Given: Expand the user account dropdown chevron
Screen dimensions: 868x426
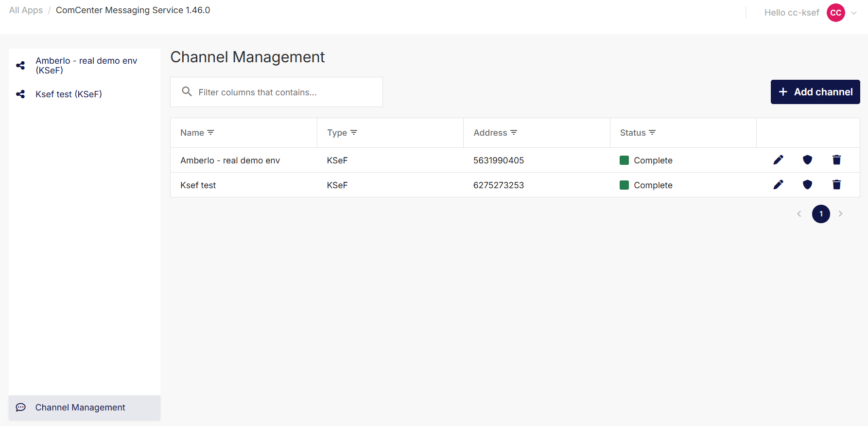Looking at the screenshot, I should point(854,13).
